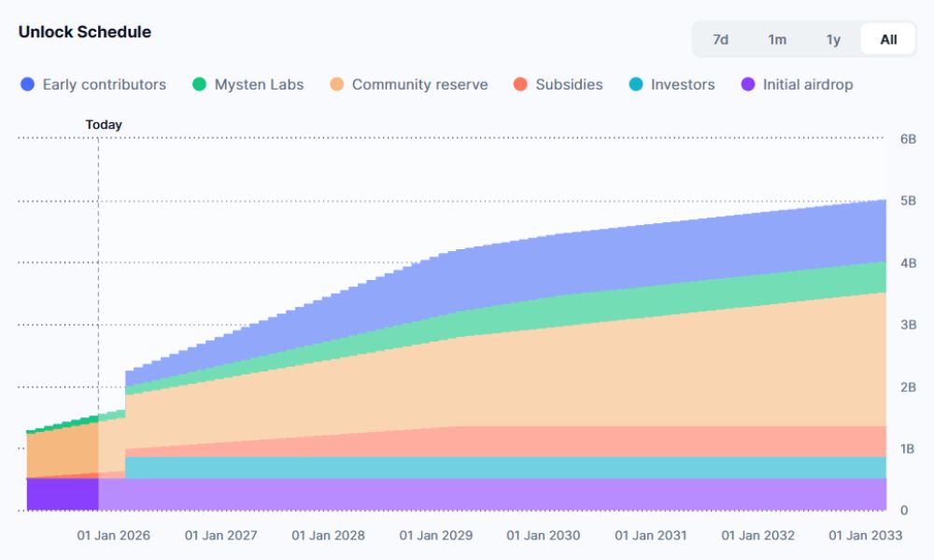Switch to the 1m time range
The width and height of the screenshot is (934, 560).
[x=777, y=39]
